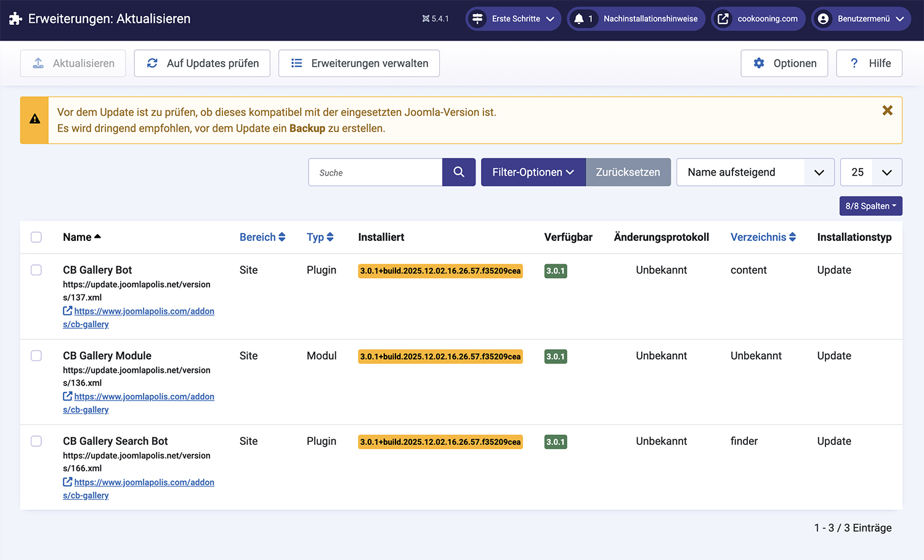The width and height of the screenshot is (924, 560).
Task: Click the notification bell icon
Action: coord(579,19)
